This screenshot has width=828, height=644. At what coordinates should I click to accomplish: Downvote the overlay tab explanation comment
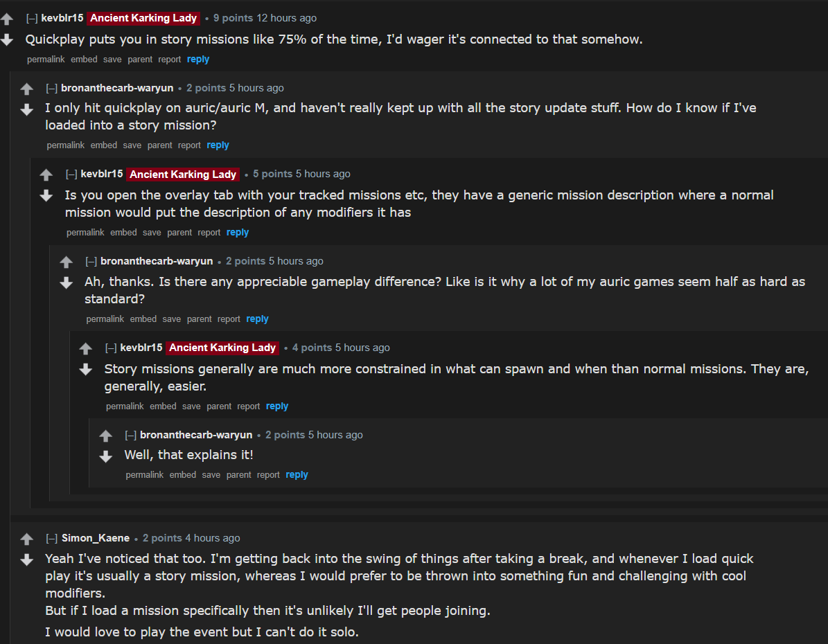pyautogui.click(x=46, y=196)
